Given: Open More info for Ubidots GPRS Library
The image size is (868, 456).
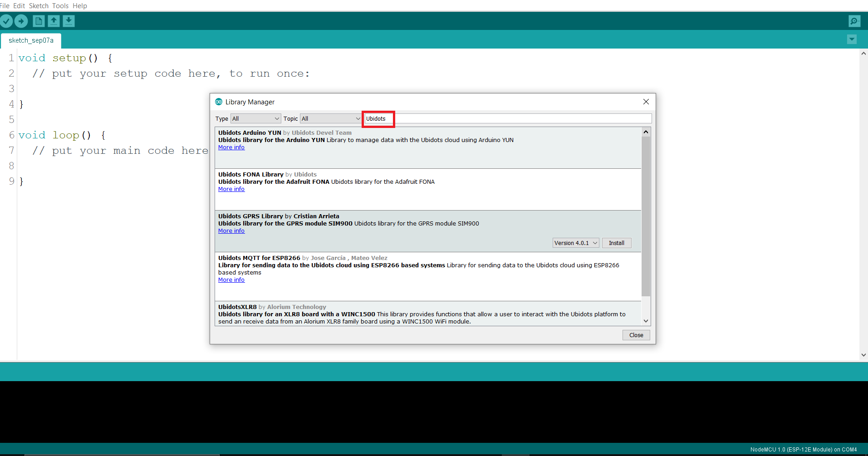Looking at the screenshot, I should (x=231, y=231).
